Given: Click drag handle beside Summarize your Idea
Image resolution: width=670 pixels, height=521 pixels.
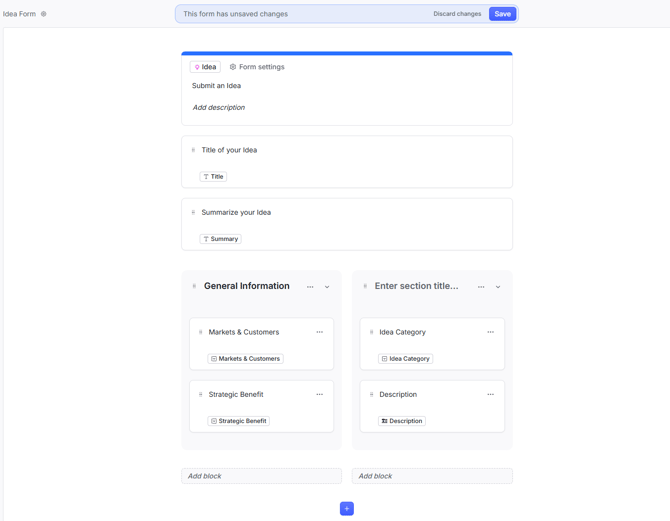Looking at the screenshot, I should click(x=194, y=213).
